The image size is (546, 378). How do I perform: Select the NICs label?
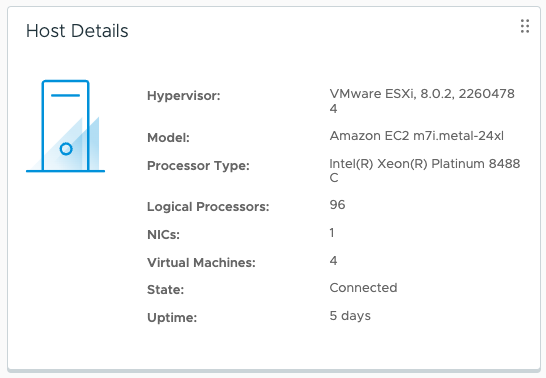(163, 235)
